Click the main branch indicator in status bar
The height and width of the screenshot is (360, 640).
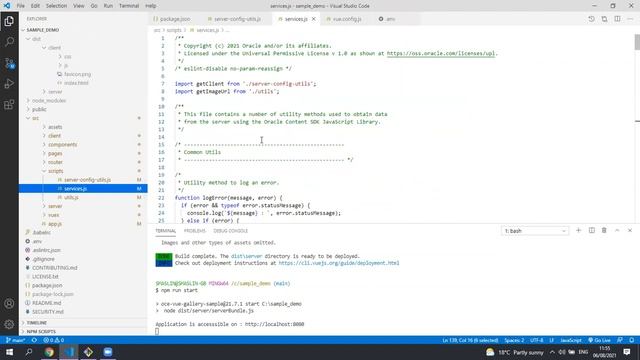point(16,340)
